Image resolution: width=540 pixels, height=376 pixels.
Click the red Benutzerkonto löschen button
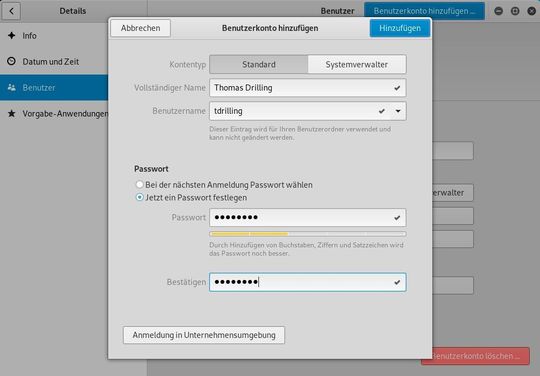point(475,356)
